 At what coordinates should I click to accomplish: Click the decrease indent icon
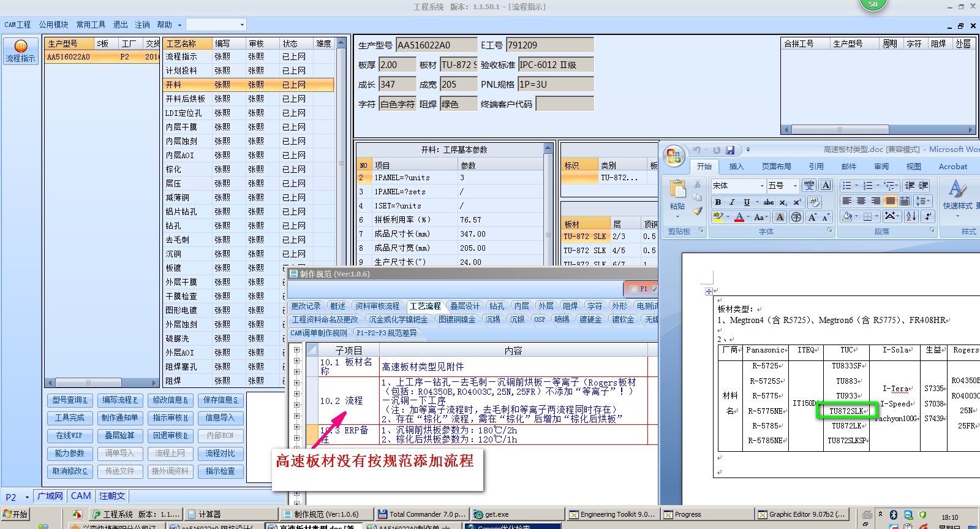click(910, 185)
